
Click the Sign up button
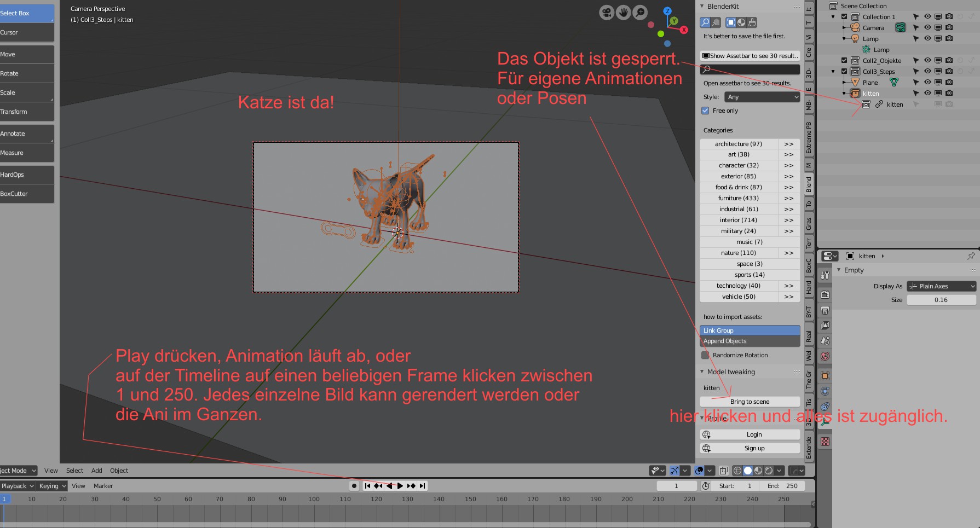click(x=750, y=448)
